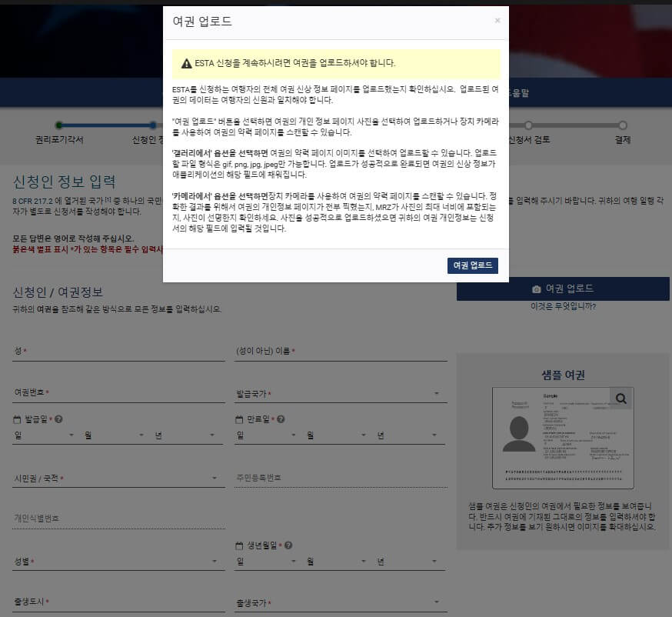The height and width of the screenshot is (617, 672).
Task: Expand the 성별 dropdown
Action: click(x=215, y=562)
